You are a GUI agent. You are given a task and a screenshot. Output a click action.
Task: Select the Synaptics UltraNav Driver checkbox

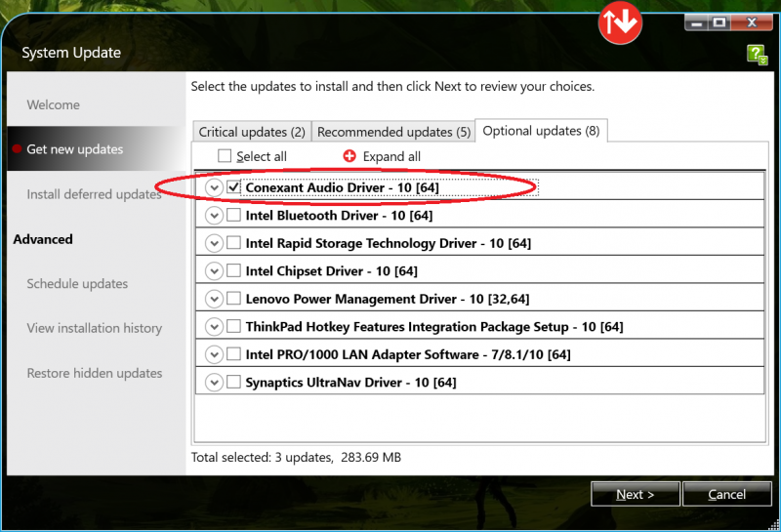tap(233, 382)
